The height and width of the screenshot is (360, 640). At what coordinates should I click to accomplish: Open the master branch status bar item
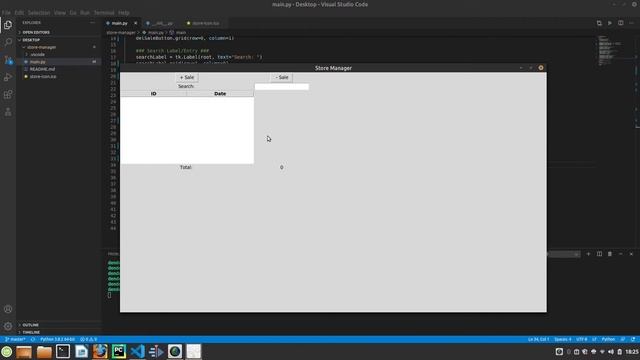pos(15,339)
